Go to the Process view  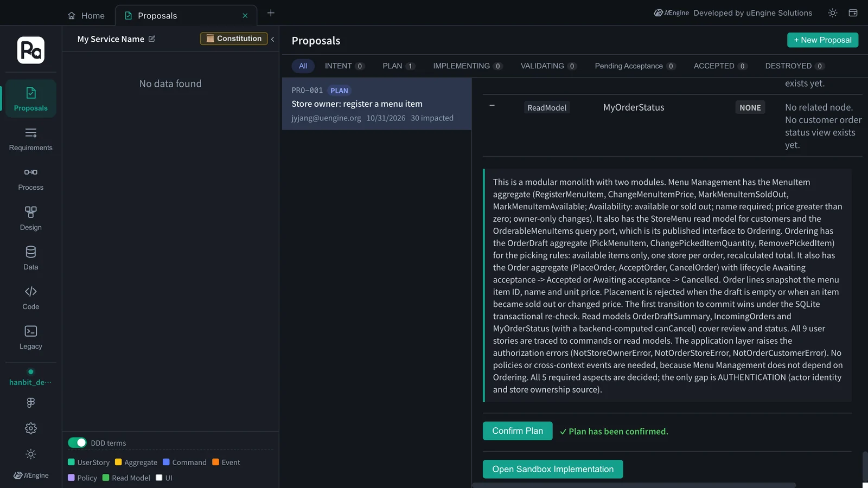[31, 178]
